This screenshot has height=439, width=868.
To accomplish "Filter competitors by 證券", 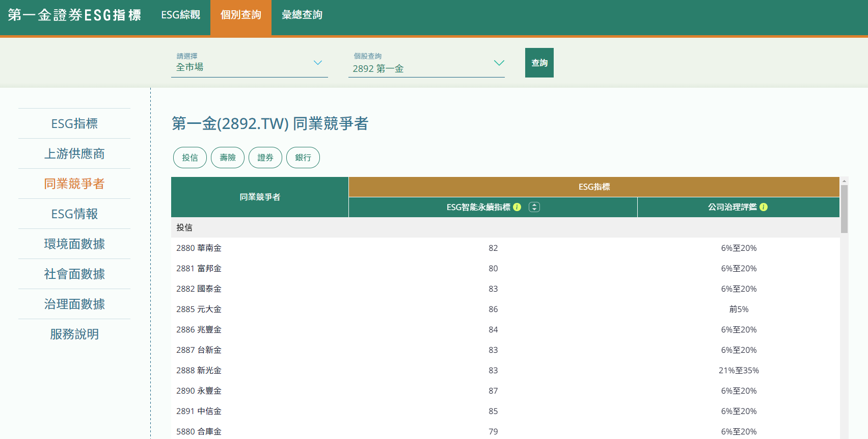I will click(x=265, y=158).
